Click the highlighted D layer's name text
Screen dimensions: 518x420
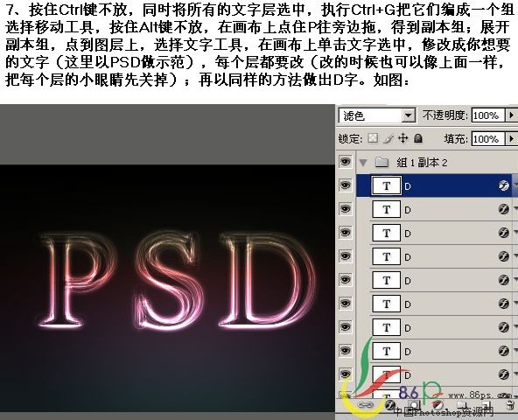[x=408, y=186]
